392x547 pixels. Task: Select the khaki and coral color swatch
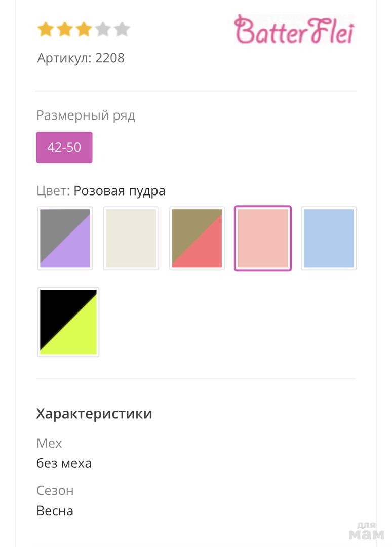(197, 239)
